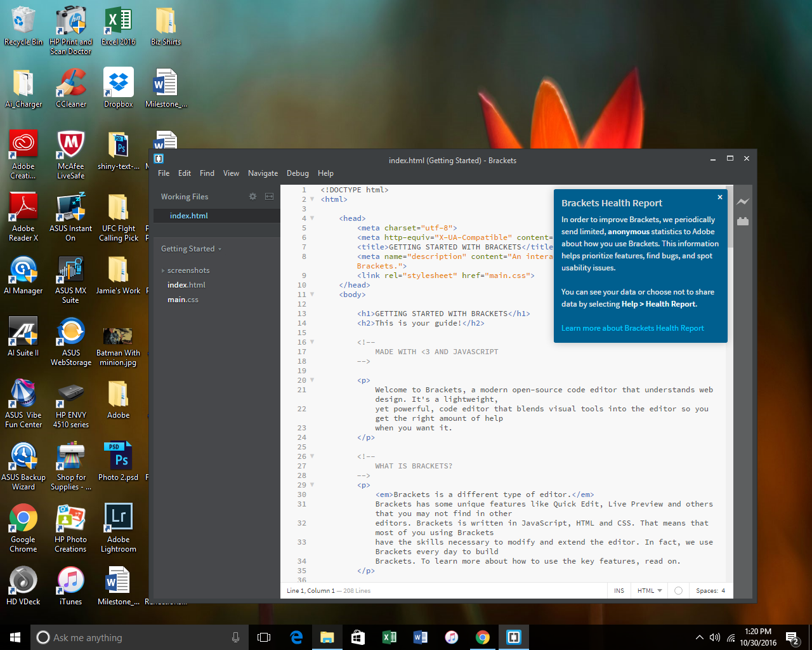This screenshot has height=650, width=812.
Task: Switch to Brackets taskbar button
Action: coord(514,637)
